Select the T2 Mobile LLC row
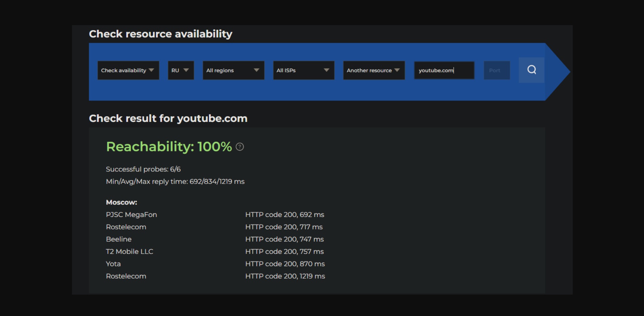The height and width of the screenshot is (316, 644). pyautogui.click(x=215, y=252)
